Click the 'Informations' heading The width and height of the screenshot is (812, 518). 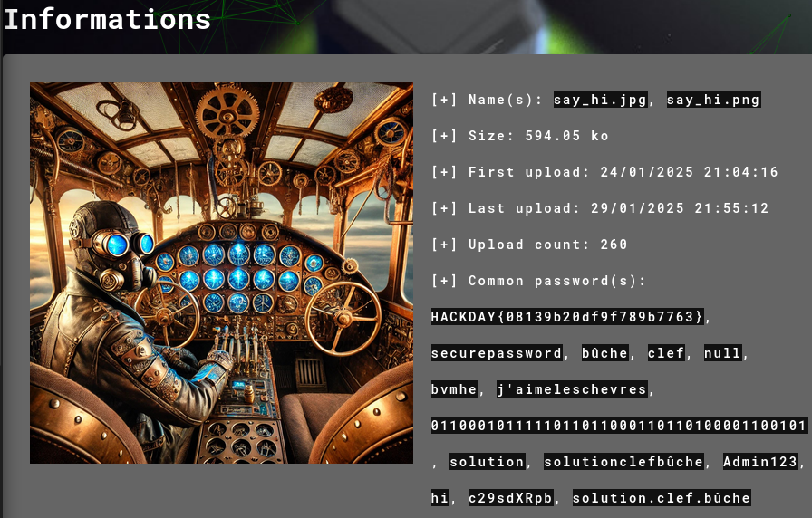107,20
